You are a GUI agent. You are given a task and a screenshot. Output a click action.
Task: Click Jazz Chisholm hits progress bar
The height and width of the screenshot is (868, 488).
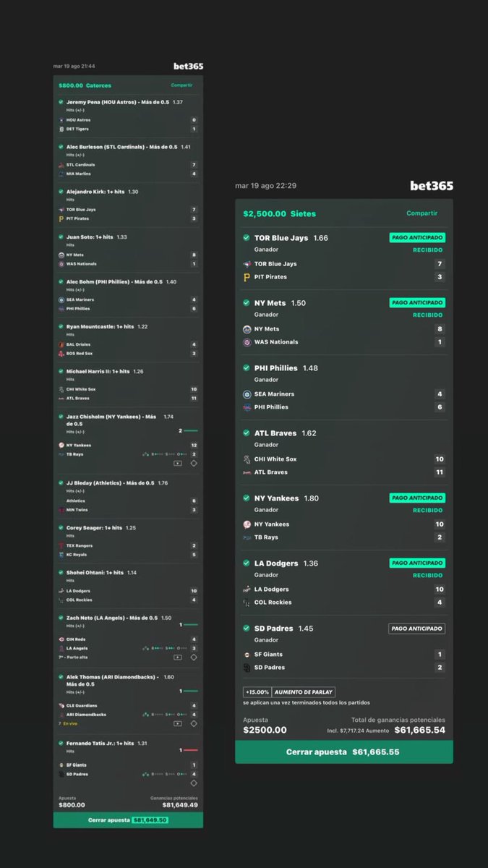pyautogui.click(x=190, y=430)
